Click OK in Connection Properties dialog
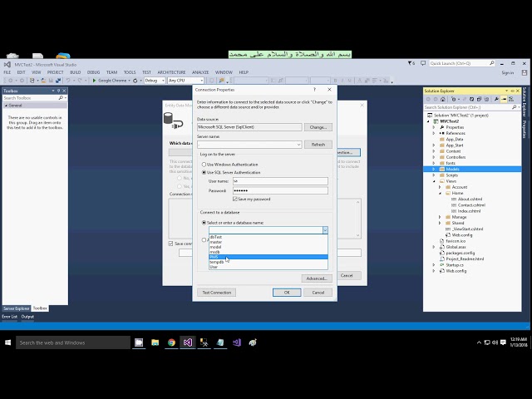 [x=287, y=293]
